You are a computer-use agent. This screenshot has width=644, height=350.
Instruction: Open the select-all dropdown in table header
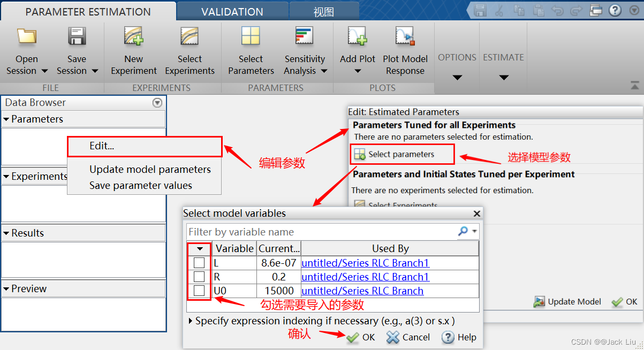(x=200, y=249)
